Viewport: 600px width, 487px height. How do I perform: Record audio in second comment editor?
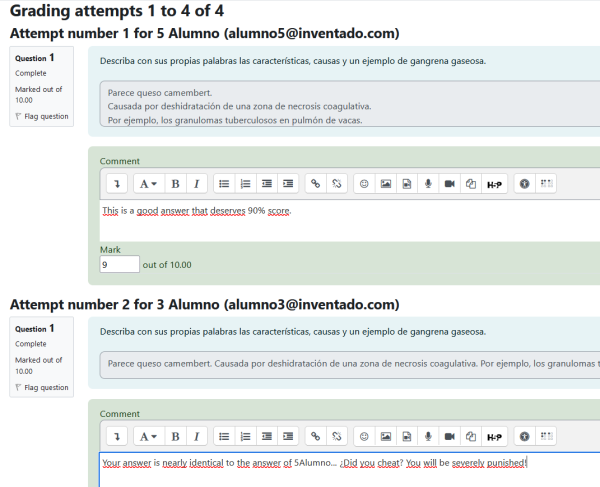428,437
